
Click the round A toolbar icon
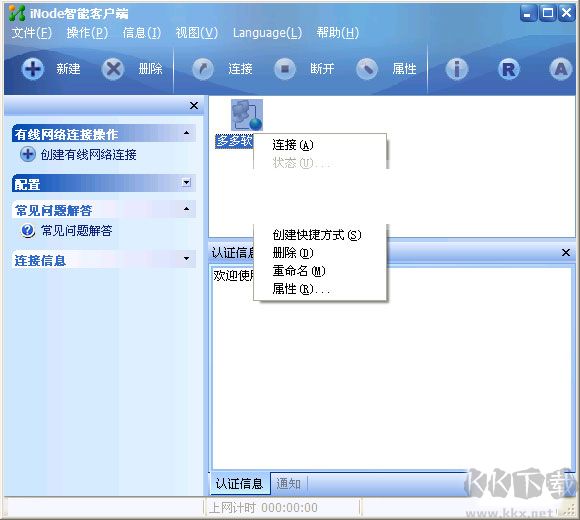pyautogui.click(x=561, y=69)
